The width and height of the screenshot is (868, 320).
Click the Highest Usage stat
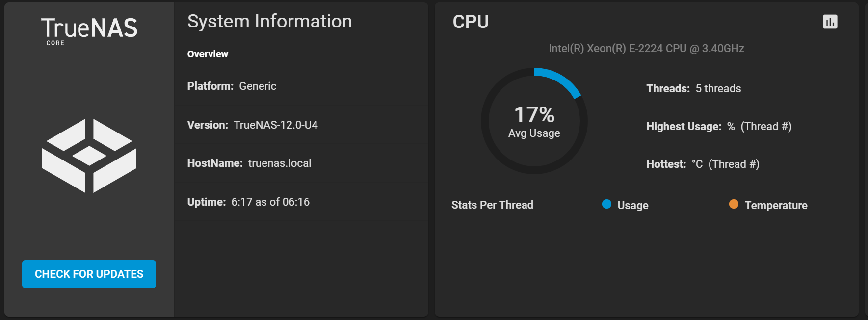[719, 126]
